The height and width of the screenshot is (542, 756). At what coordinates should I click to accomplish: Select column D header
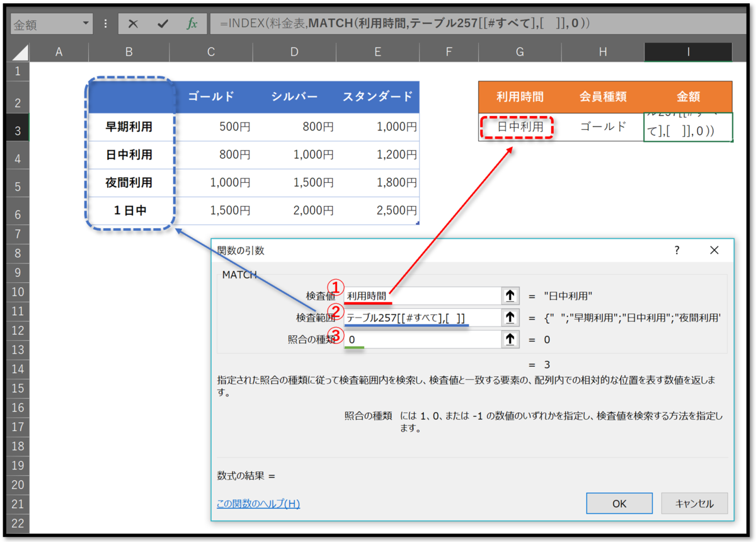[294, 52]
